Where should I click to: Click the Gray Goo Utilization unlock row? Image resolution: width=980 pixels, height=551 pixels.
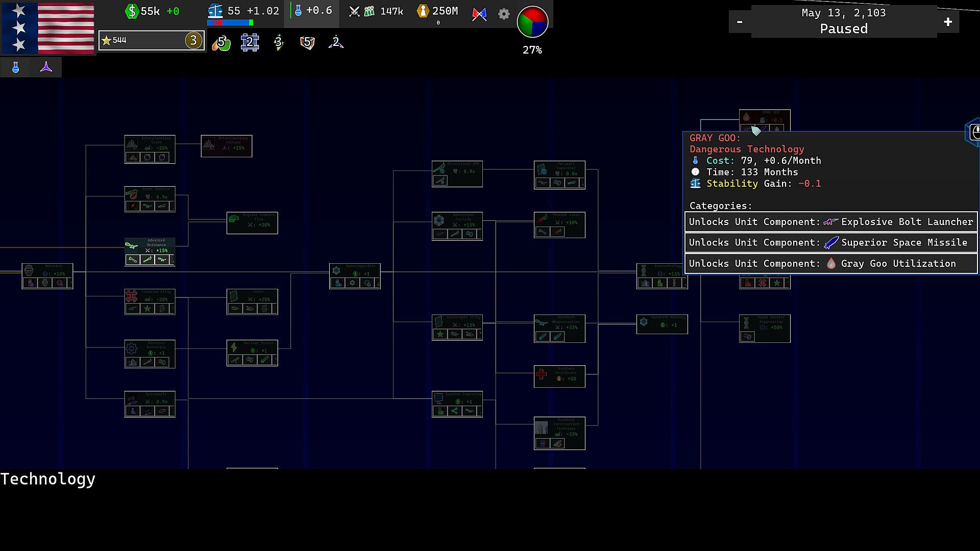click(830, 264)
